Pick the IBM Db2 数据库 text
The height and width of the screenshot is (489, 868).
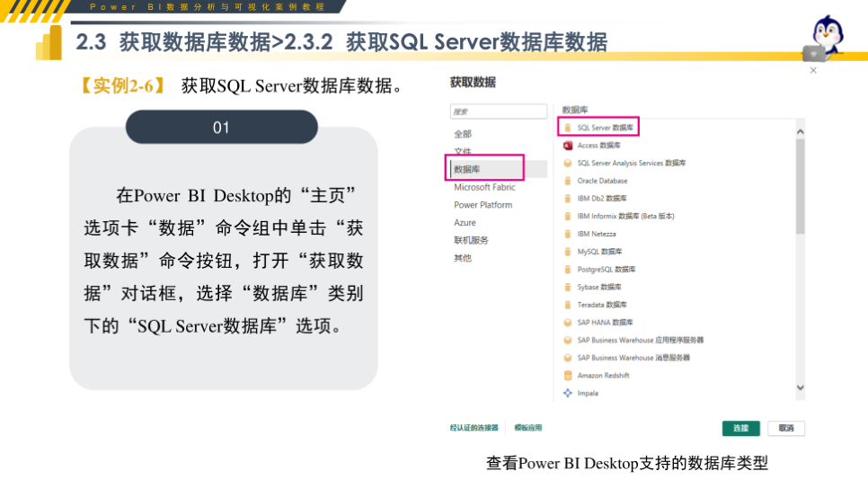[602, 199]
